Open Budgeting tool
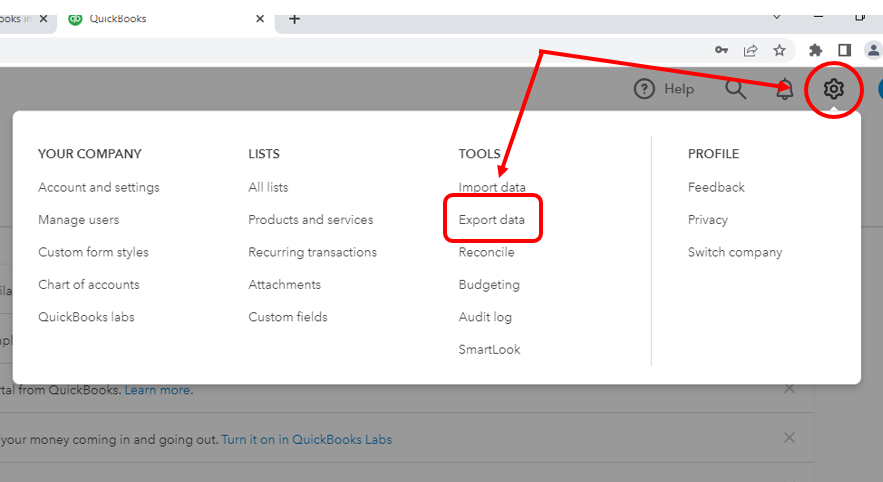The height and width of the screenshot is (482, 883). pyautogui.click(x=489, y=285)
